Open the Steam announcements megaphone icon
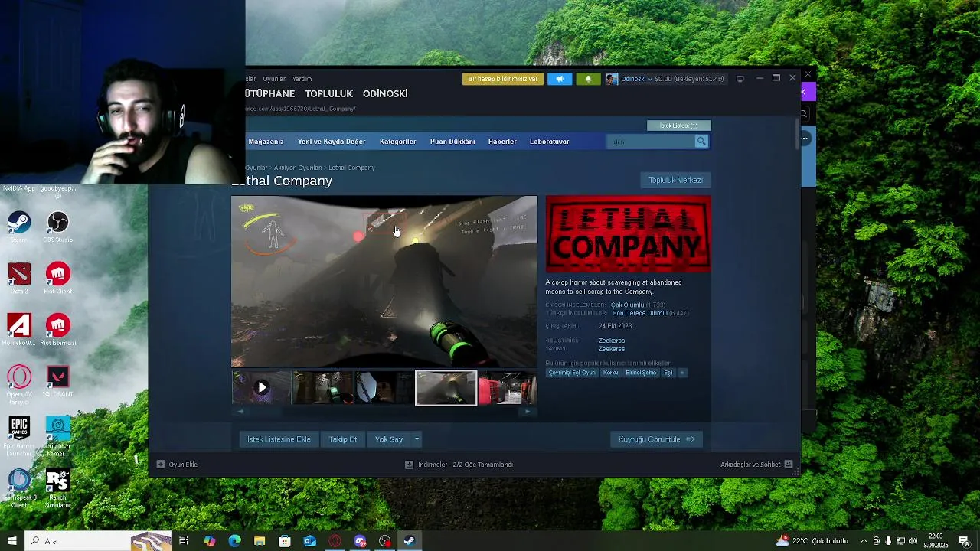The height and width of the screenshot is (551, 980). pyautogui.click(x=560, y=79)
